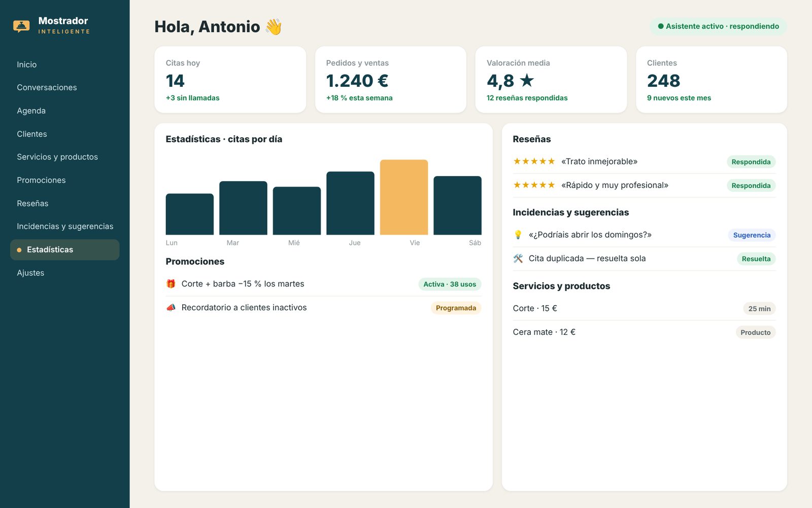Click the waving hand emoji in the greeting
The width and height of the screenshot is (812, 508).
click(x=274, y=26)
